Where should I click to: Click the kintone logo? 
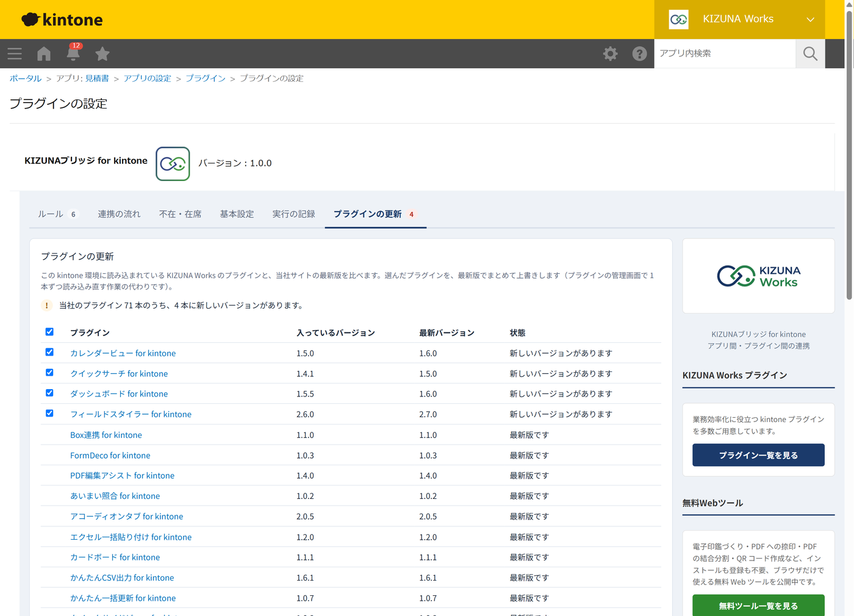click(62, 20)
